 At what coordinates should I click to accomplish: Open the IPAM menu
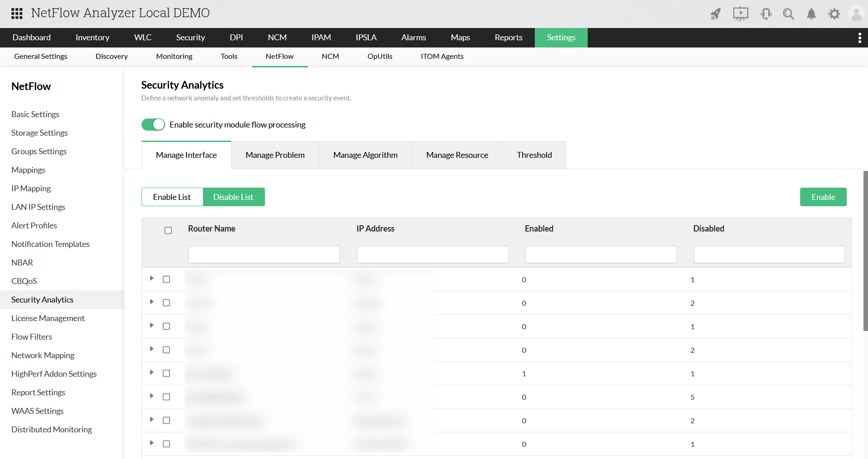point(321,38)
